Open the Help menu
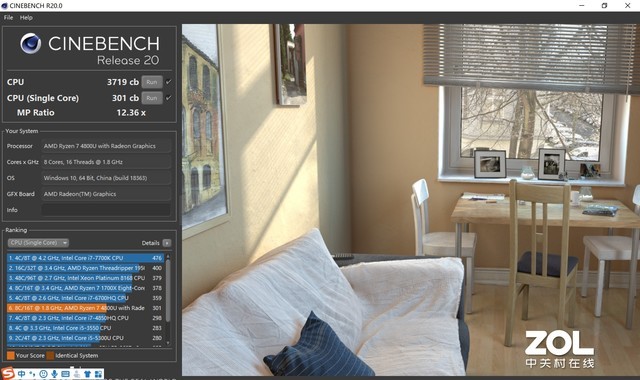Image resolution: width=640 pixels, height=380 pixels. (x=26, y=18)
